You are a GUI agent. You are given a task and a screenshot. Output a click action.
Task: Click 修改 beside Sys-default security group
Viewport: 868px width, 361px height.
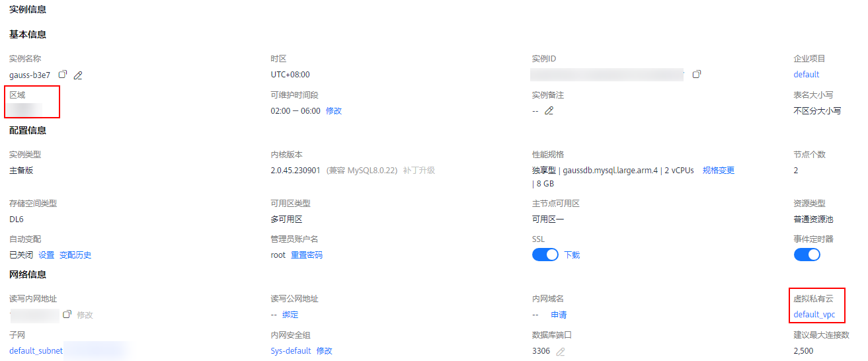point(325,351)
